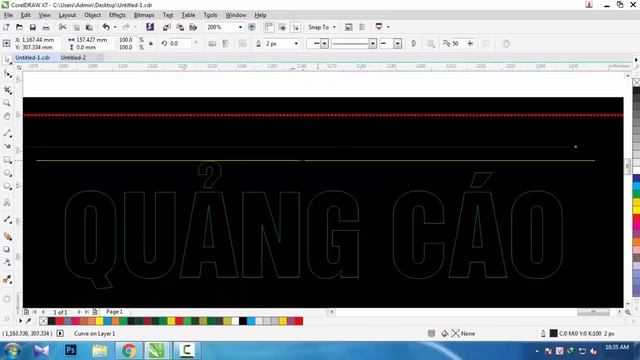The image size is (640, 360).
Task: Select the Ellipse tool
Action: (7, 173)
